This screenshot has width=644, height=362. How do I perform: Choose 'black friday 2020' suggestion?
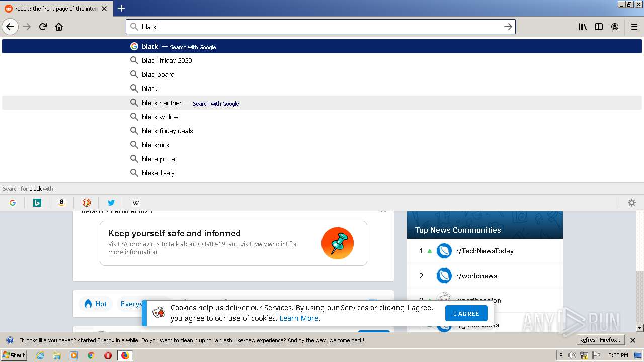pyautogui.click(x=322, y=60)
